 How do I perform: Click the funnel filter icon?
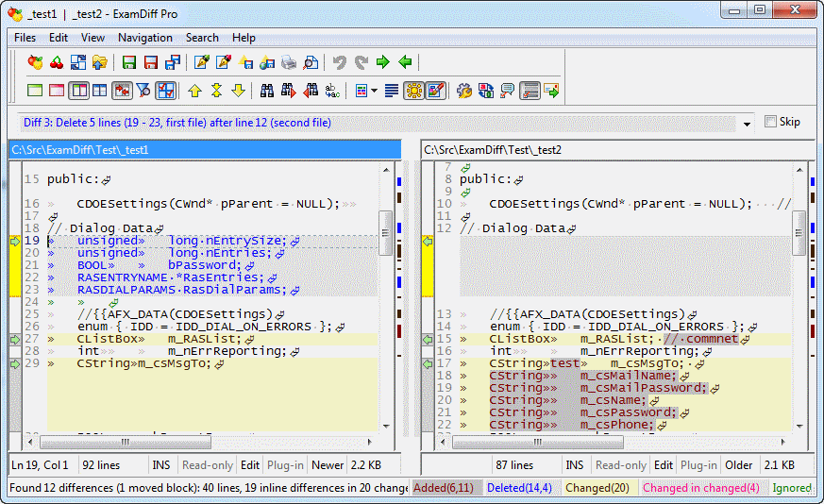(x=143, y=91)
